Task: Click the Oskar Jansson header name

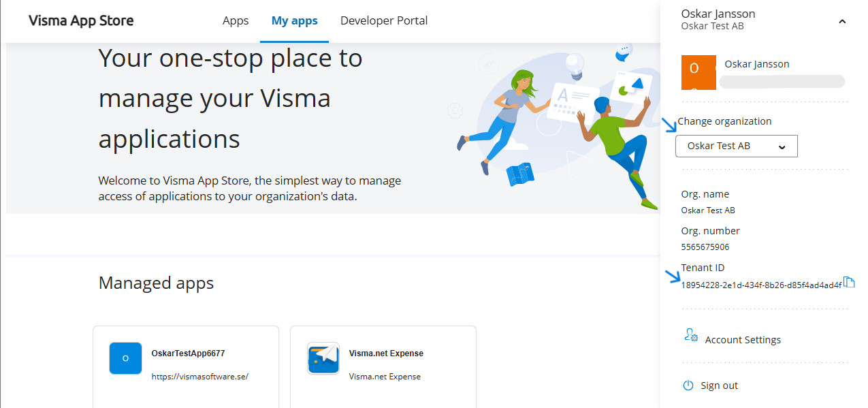Action: pos(718,14)
